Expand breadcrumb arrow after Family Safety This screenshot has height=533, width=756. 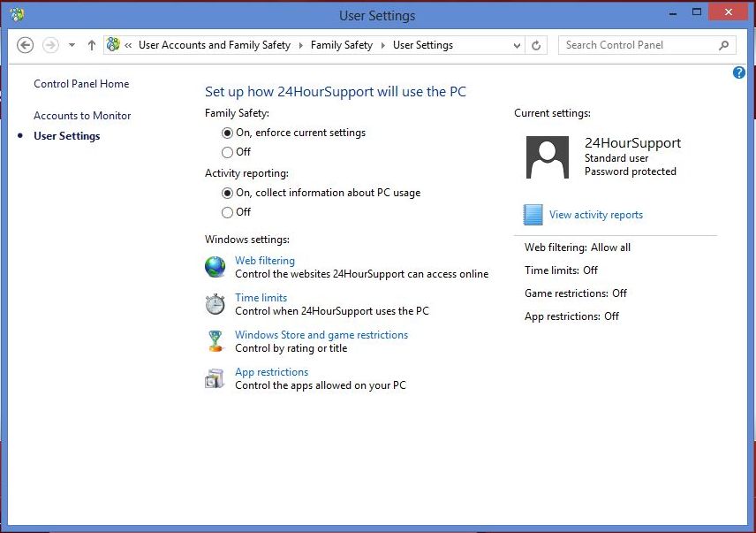click(x=382, y=45)
